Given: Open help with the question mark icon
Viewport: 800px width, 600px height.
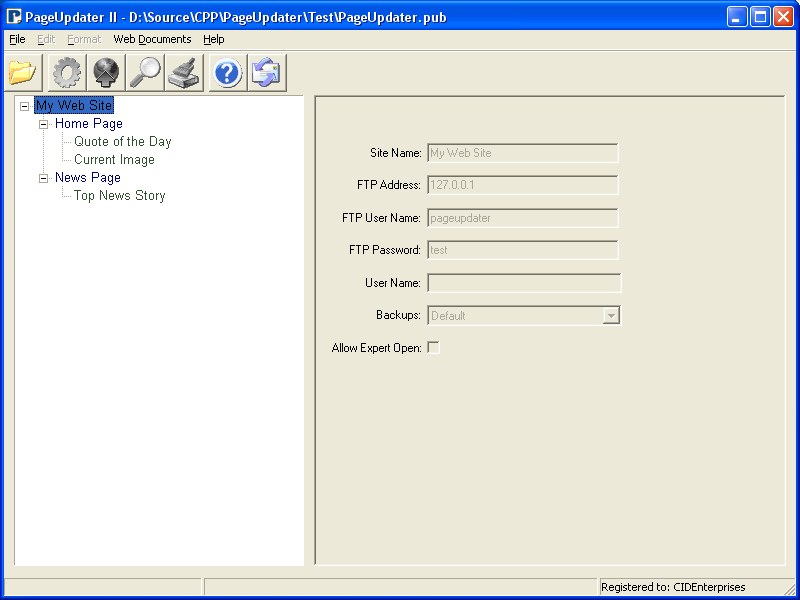Looking at the screenshot, I should pos(228,73).
